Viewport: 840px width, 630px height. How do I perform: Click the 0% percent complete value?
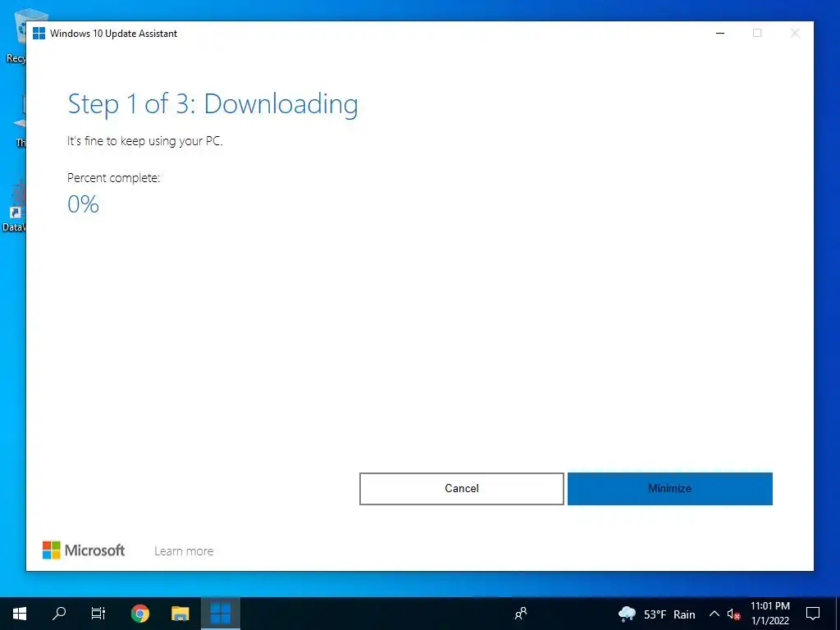tap(83, 204)
